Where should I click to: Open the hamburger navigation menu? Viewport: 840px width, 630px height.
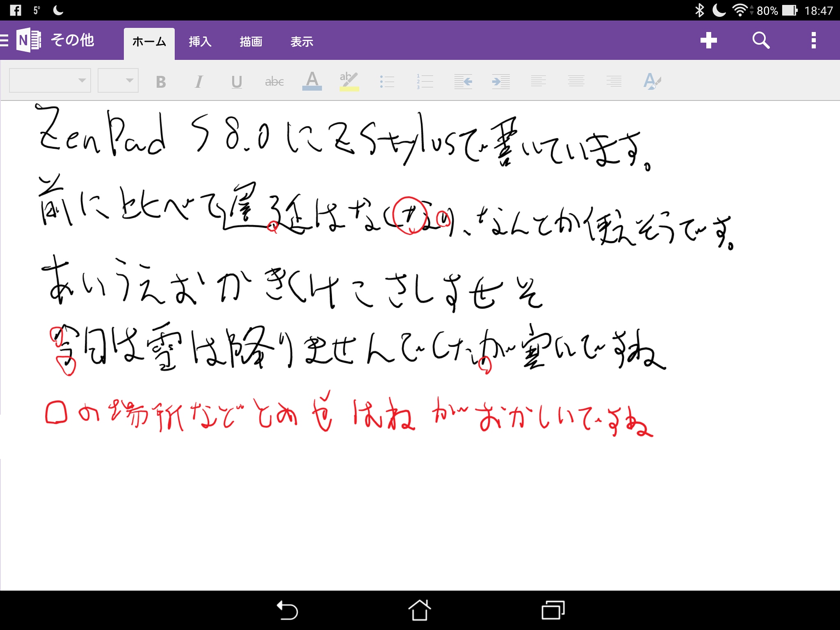pyautogui.click(x=4, y=40)
